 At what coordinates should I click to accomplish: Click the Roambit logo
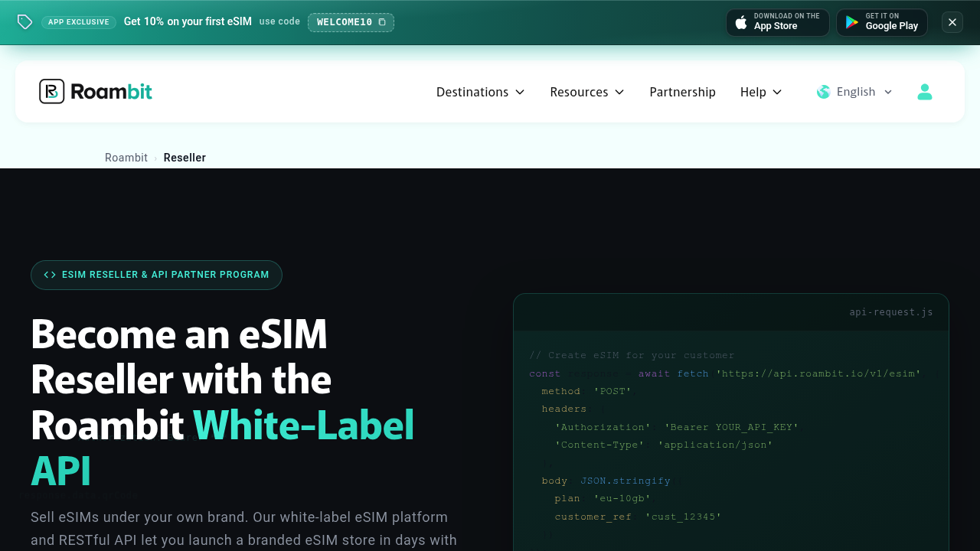[96, 92]
